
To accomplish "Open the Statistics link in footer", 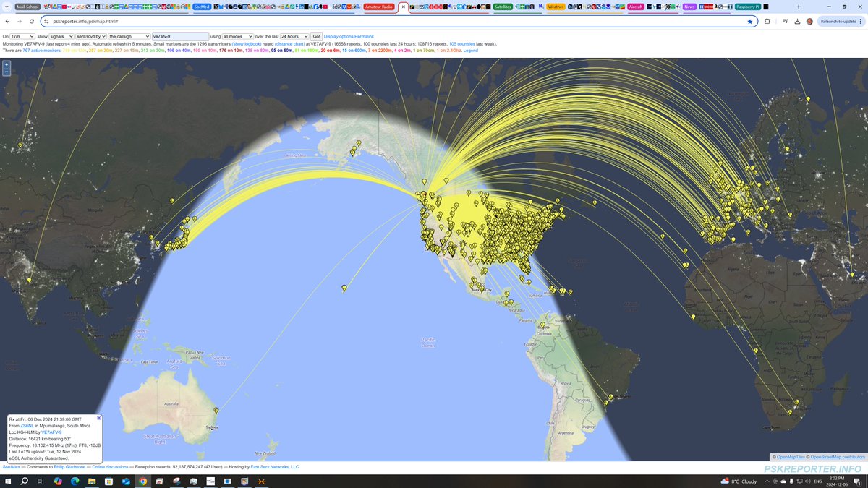I will (x=12, y=467).
